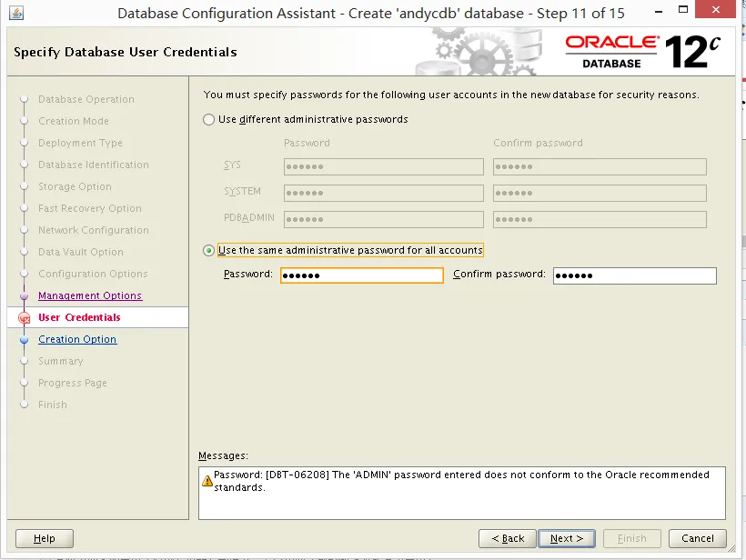The height and width of the screenshot is (560, 746).
Task: Click the Messages label
Action: [223, 455]
